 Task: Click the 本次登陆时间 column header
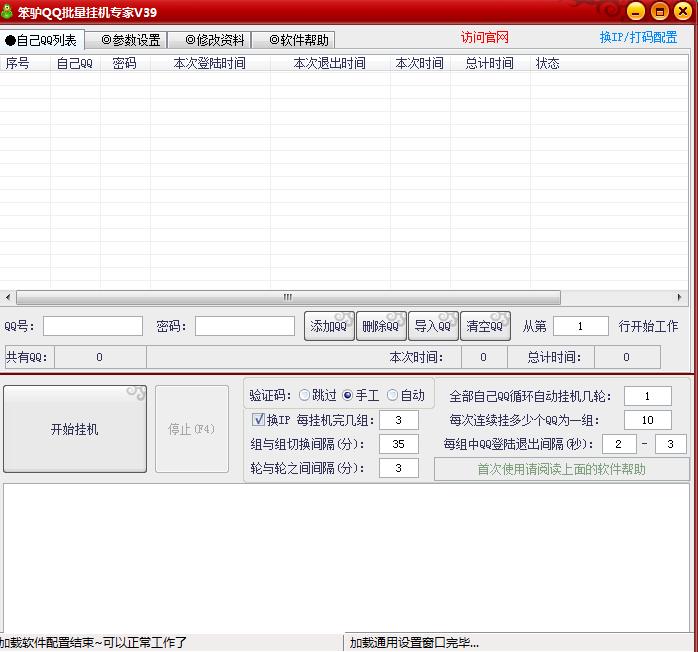pos(210,63)
